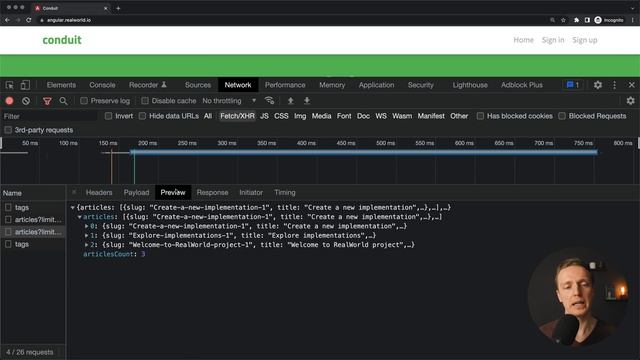Switch to the Elements tab
The image size is (640, 360).
(61, 85)
